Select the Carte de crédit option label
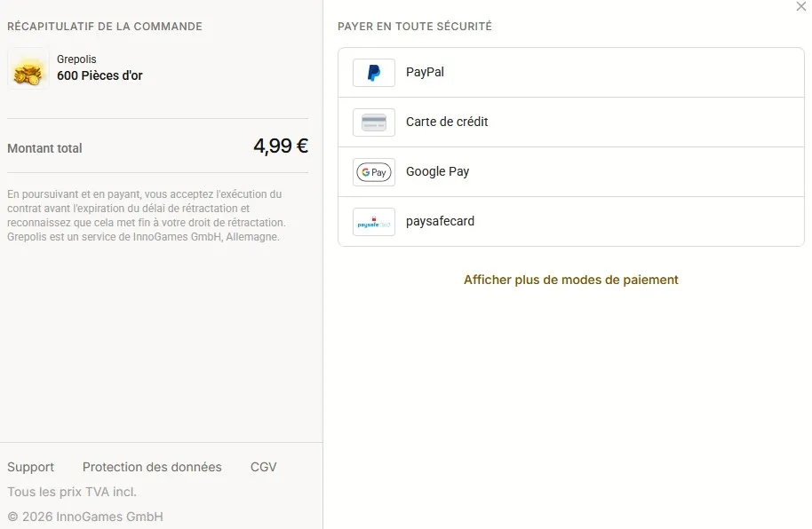The width and height of the screenshot is (812, 529). (x=447, y=122)
